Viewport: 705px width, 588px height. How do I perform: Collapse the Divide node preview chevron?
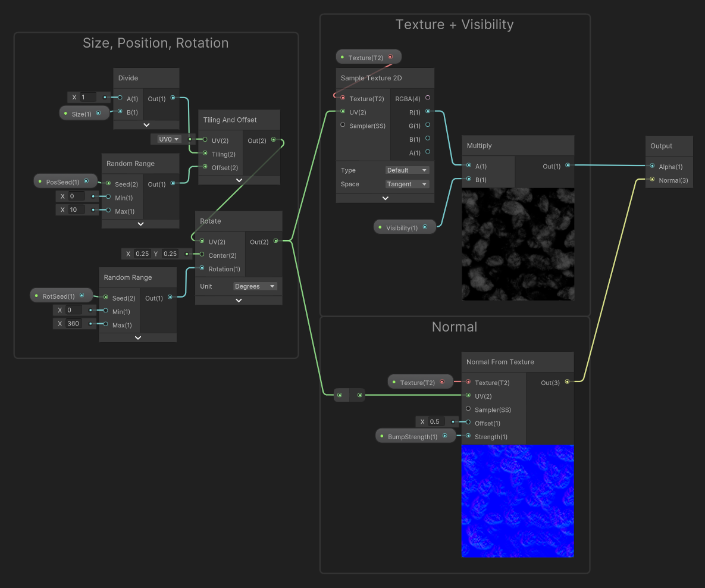tap(146, 125)
